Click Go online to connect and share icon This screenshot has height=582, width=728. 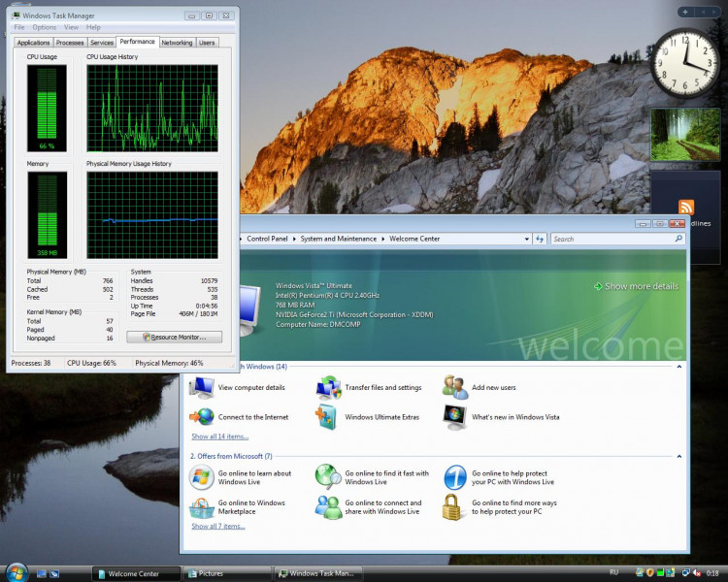(x=328, y=506)
